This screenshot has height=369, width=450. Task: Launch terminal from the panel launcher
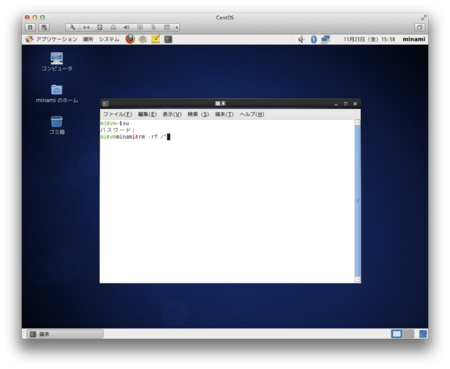[x=168, y=39]
